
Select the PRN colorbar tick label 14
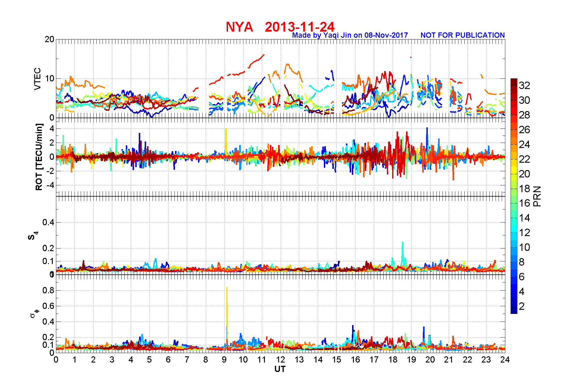click(x=524, y=218)
